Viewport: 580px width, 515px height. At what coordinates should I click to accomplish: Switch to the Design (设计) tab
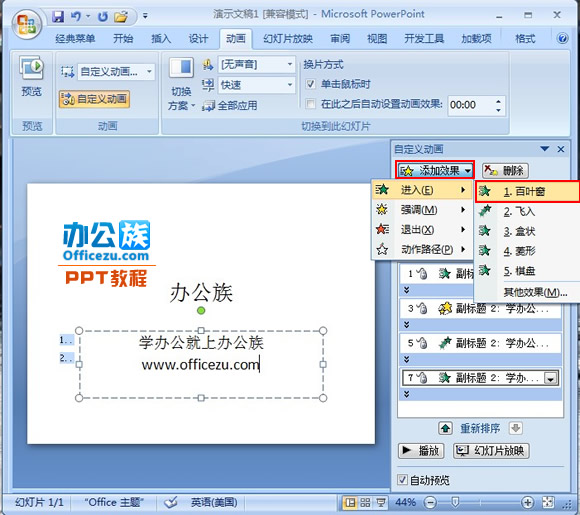[x=199, y=38]
